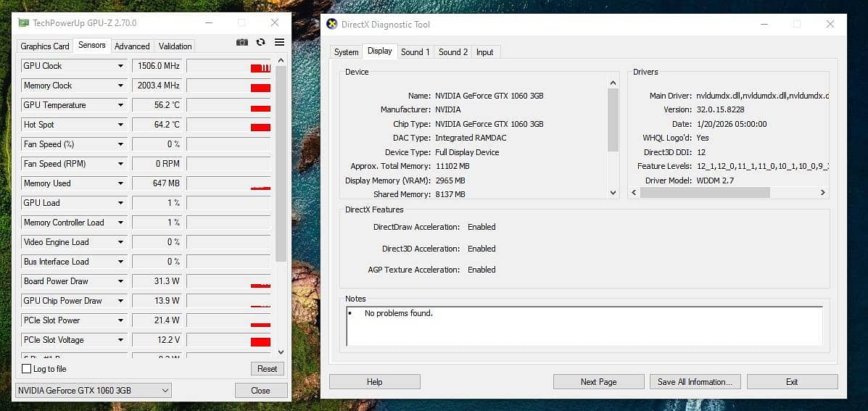The height and width of the screenshot is (411, 868).
Task: Switch to the System tab in DirectX
Action: tap(346, 52)
